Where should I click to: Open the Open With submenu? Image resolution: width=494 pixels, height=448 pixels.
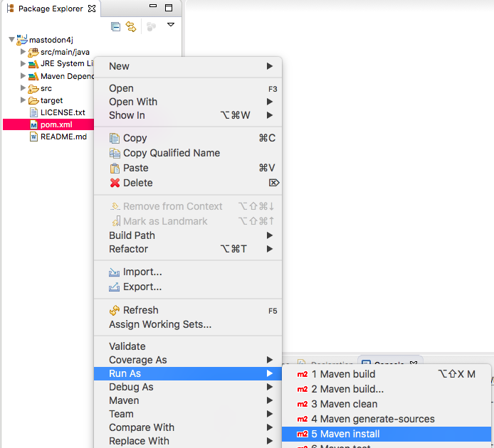pyautogui.click(x=188, y=102)
